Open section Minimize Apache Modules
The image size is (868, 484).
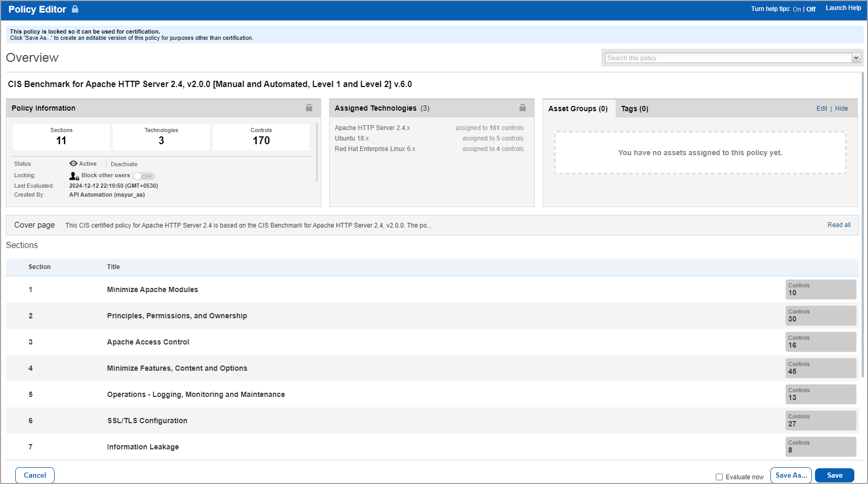(152, 289)
